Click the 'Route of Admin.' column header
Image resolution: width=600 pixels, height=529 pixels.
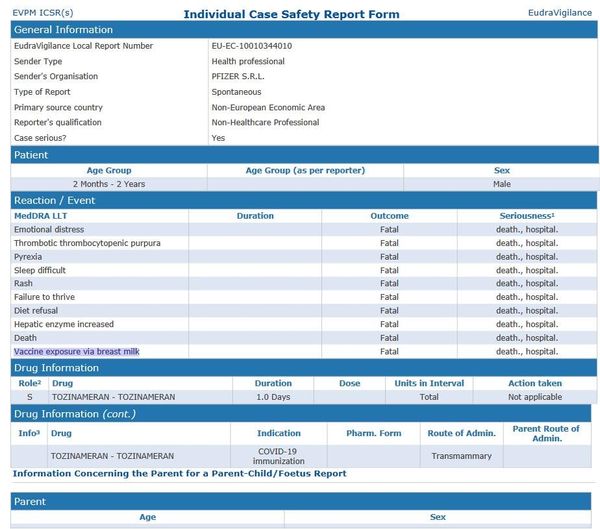(x=461, y=433)
